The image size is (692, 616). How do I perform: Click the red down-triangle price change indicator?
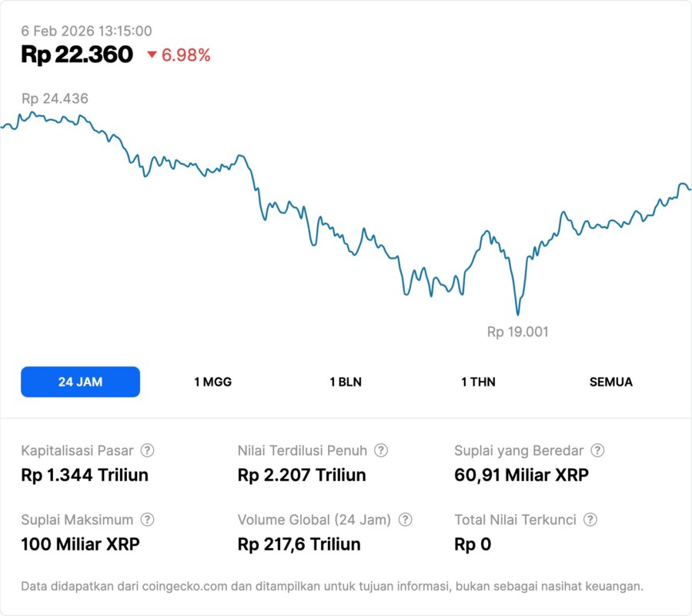[x=152, y=55]
